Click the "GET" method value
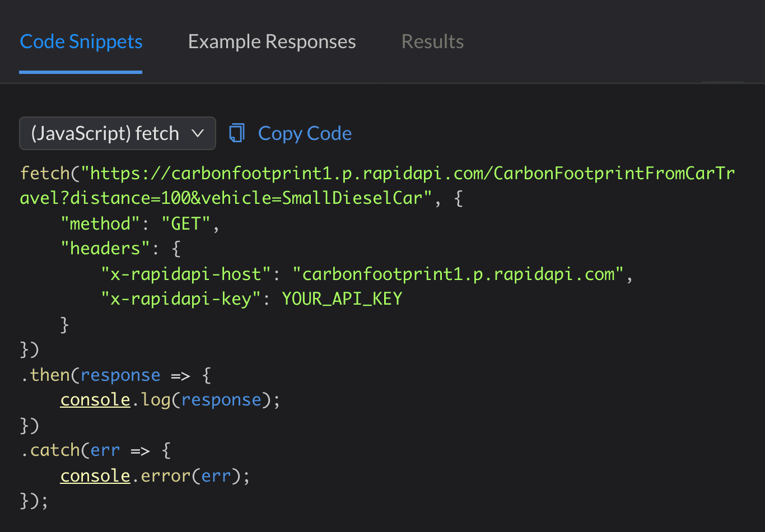Image resolution: width=765 pixels, height=532 pixels. [x=185, y=223]
